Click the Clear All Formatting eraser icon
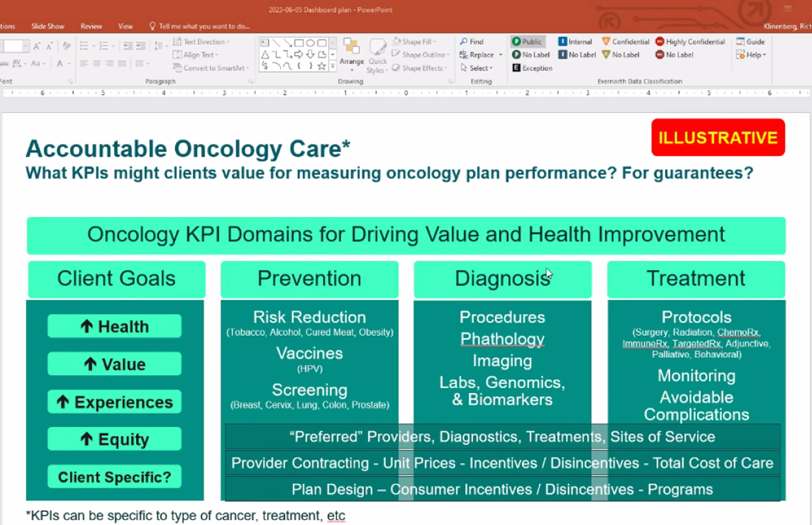 [67, 46]
